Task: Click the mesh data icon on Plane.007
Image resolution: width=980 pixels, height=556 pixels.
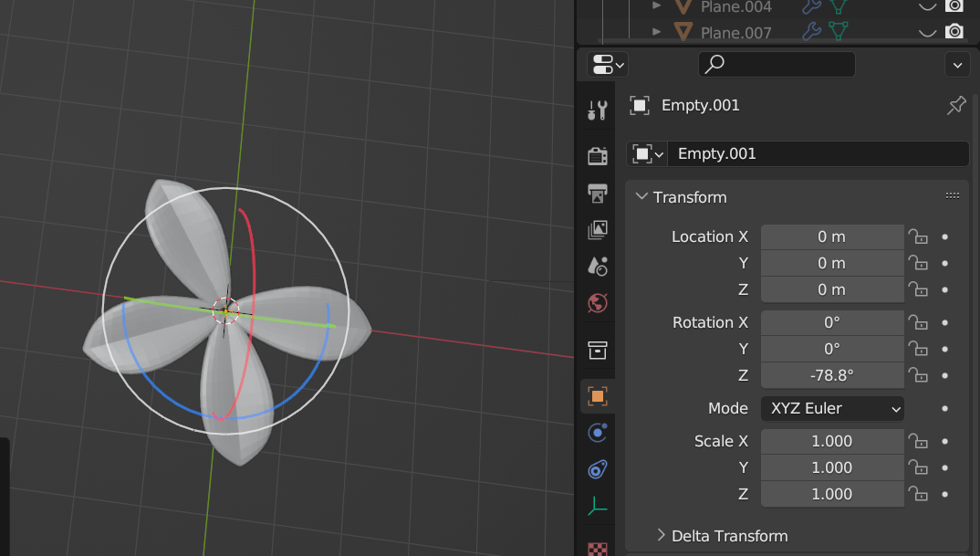Action: tap(839, 31)
